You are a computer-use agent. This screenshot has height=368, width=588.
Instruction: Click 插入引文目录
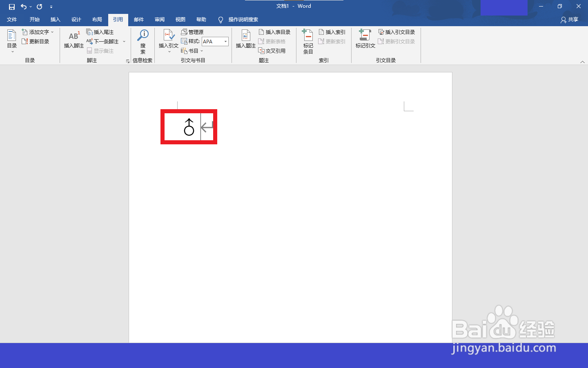tap(396, 32)
